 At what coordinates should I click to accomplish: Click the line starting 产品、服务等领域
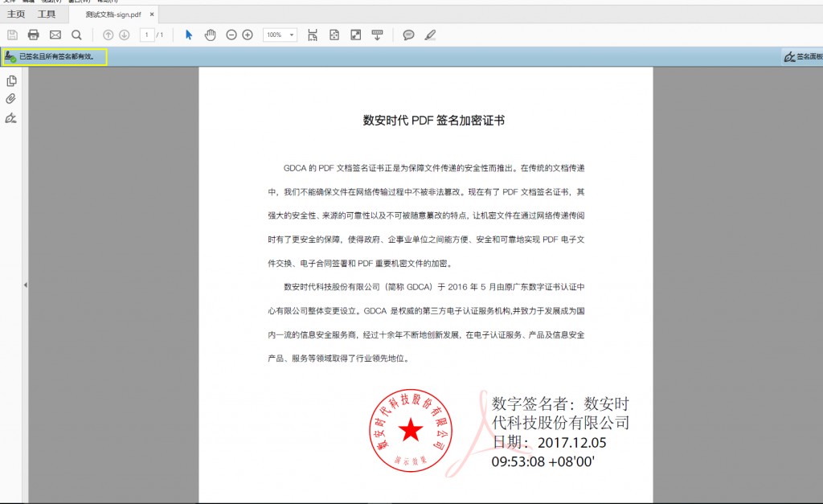(x=338, y=359)
